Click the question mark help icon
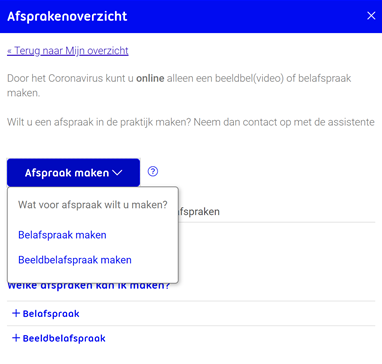This screenshot has height=364, width=382. [153, 171]
